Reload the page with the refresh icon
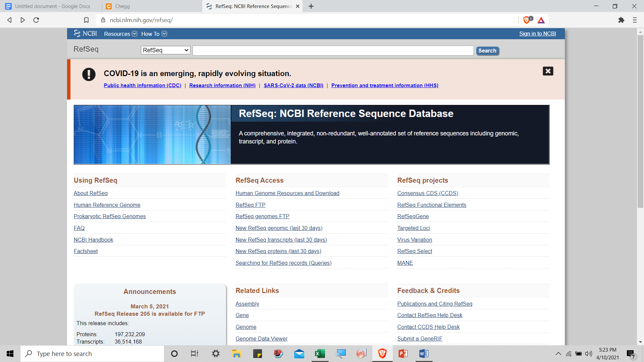 tap(36, 20)
